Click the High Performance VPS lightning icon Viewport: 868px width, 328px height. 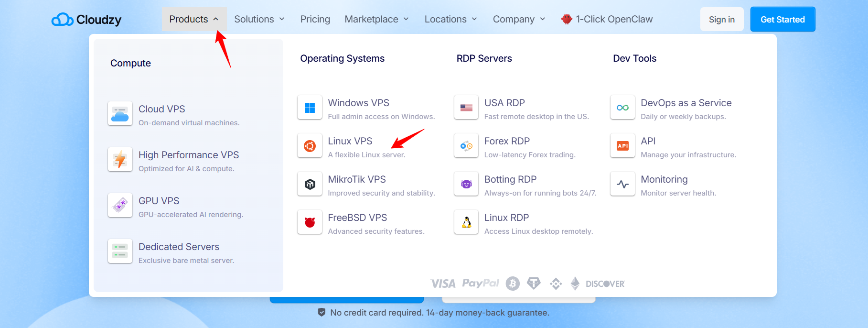click(x=120, y=160)
